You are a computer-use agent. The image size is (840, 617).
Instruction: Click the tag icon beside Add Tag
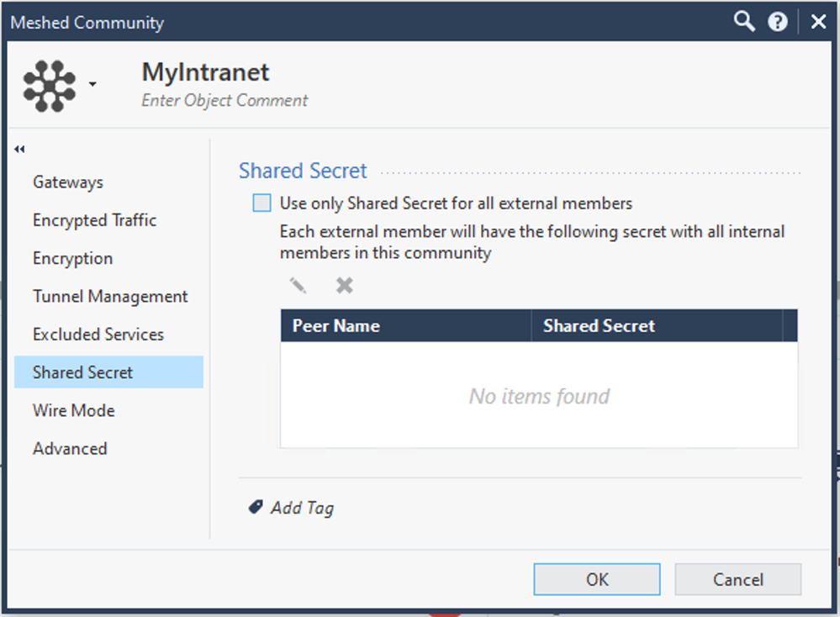[x=256, y=507]
